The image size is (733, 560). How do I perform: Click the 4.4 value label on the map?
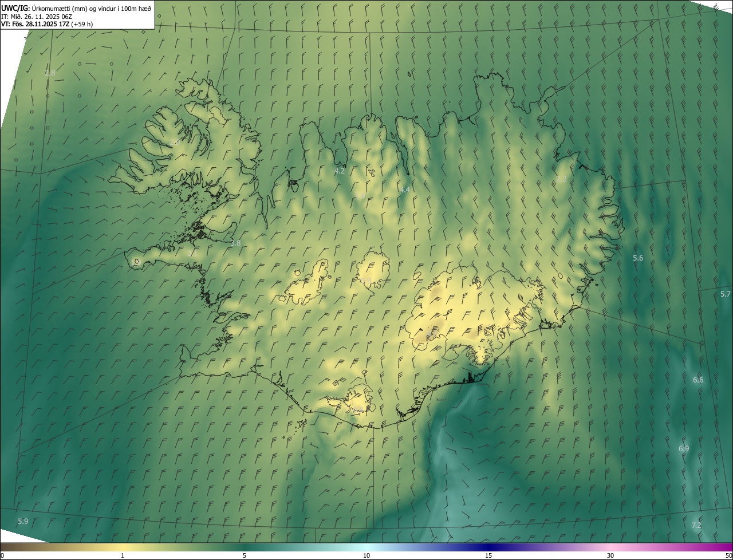405,190
